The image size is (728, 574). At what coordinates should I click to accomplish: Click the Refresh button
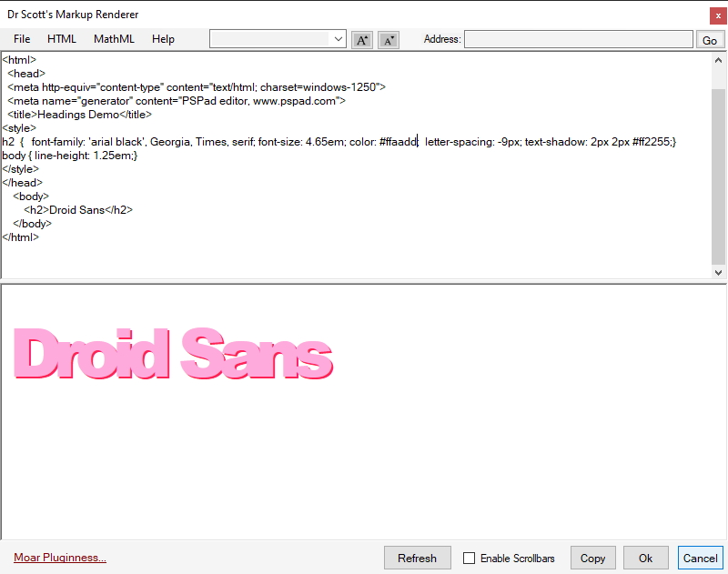point(417,558)
